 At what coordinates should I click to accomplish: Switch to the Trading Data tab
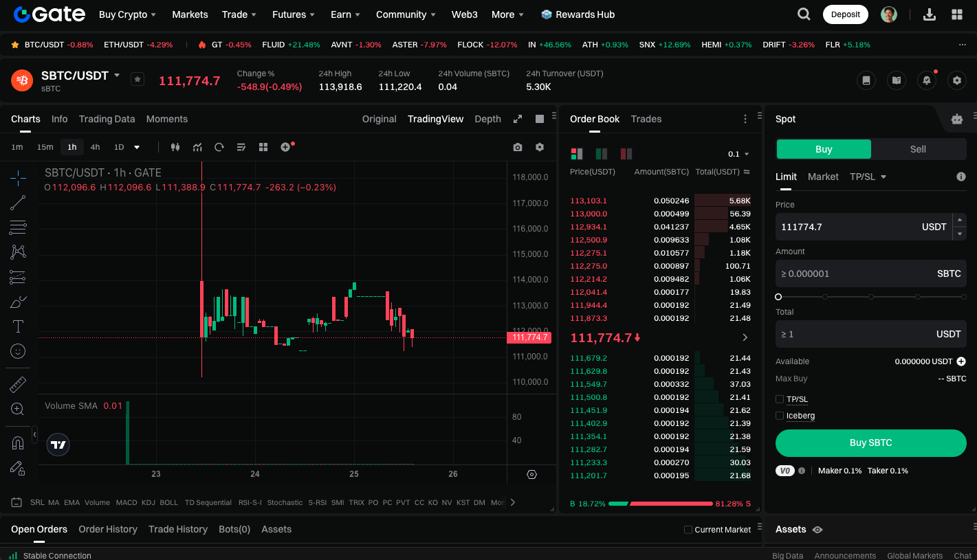tap(107, 119)
